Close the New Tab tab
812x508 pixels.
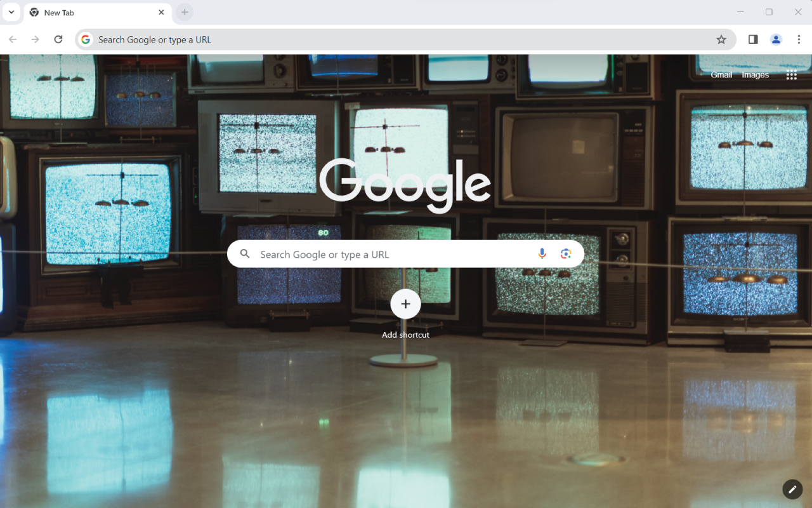[161, 12]
